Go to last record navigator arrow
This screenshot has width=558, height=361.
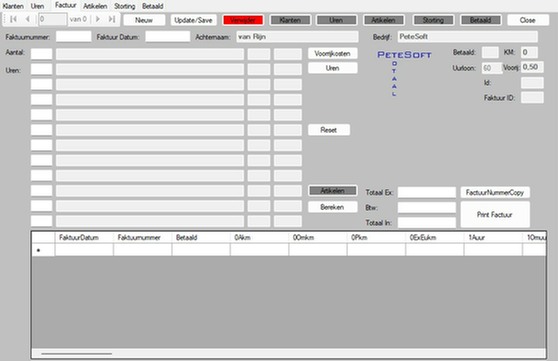point(112,19)
